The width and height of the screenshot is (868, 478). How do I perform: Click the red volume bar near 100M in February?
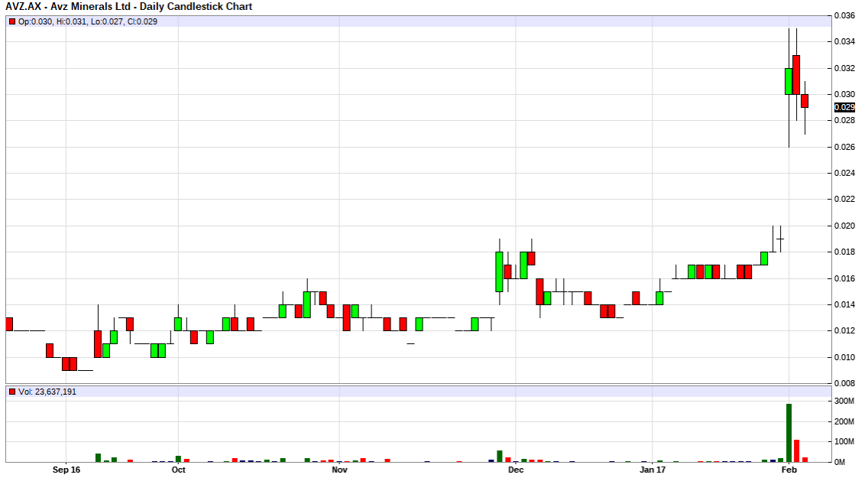pyautogui.click(x=797, y=451)
